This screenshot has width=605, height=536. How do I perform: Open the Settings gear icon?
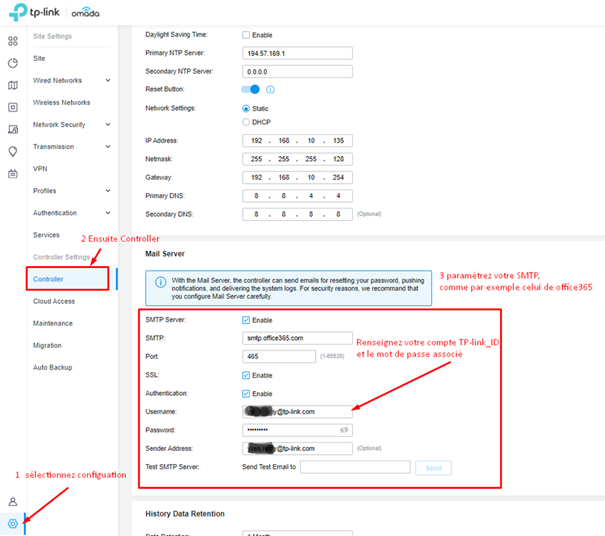point(13,524)
